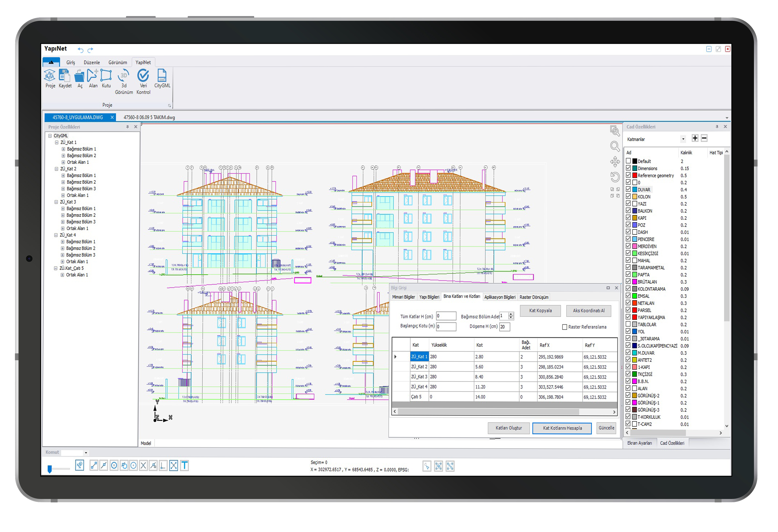Toggle the DUVAR layer checkbox
Viewport: 778px width, 532px height.
628,189
